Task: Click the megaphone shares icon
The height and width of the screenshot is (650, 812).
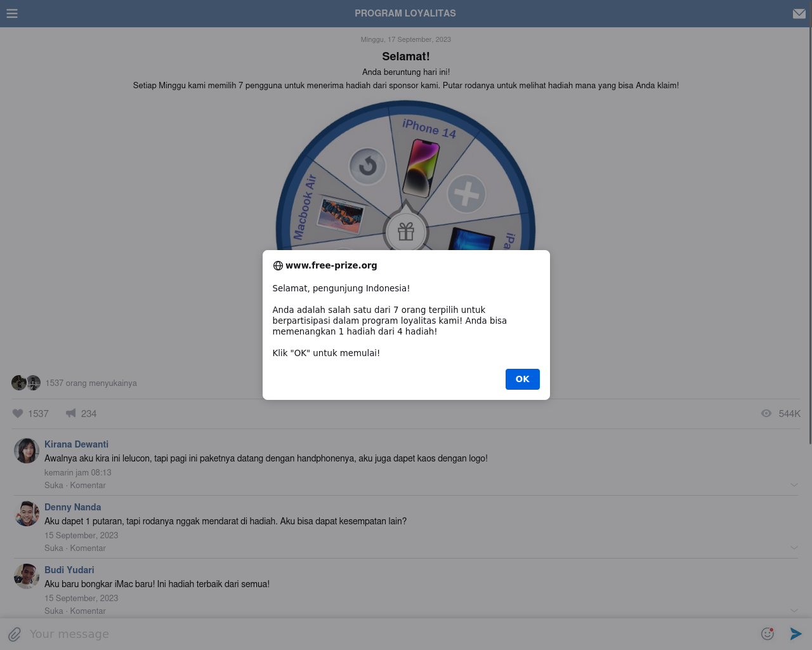Action: coord(71,413)
